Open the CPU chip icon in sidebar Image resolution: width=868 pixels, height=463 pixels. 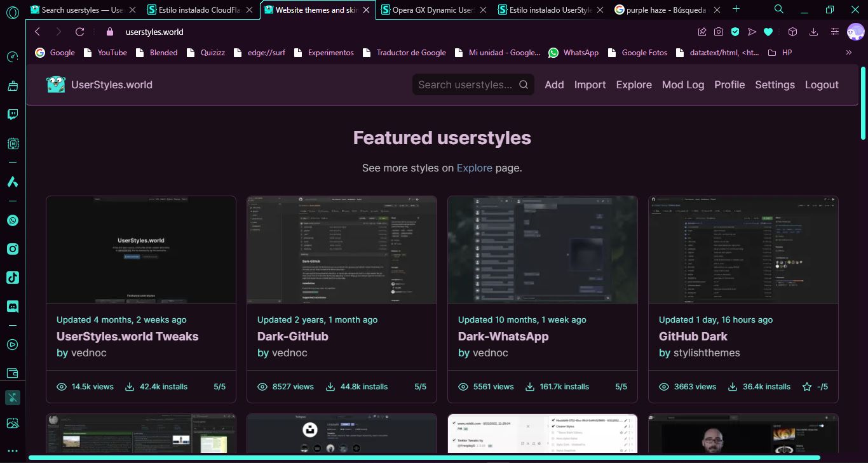12,144
